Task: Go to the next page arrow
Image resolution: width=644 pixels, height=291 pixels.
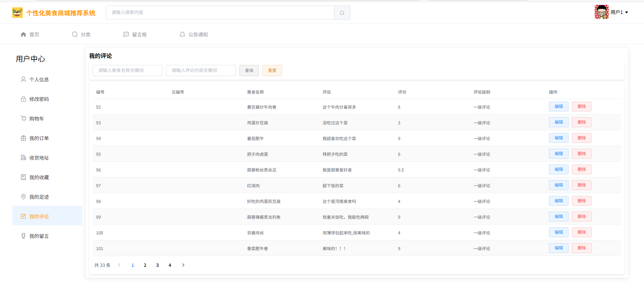Action: tap(183, 265)
